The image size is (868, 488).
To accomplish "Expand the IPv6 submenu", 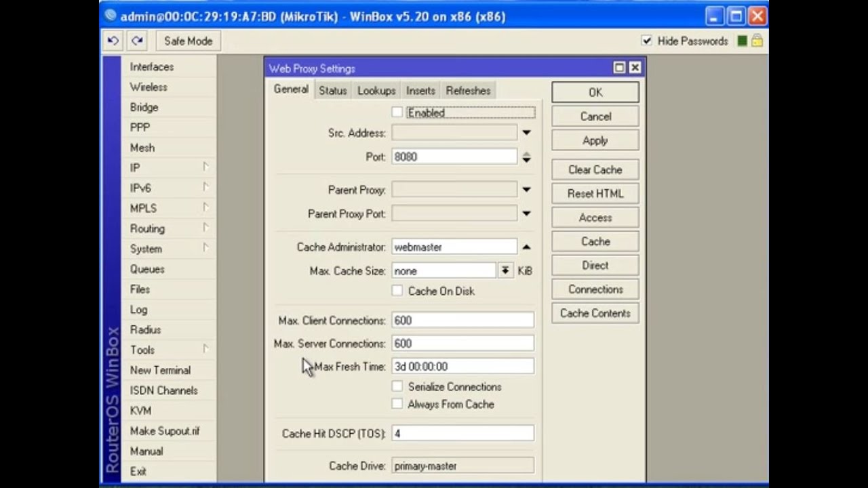I will (x=205, y=188).
